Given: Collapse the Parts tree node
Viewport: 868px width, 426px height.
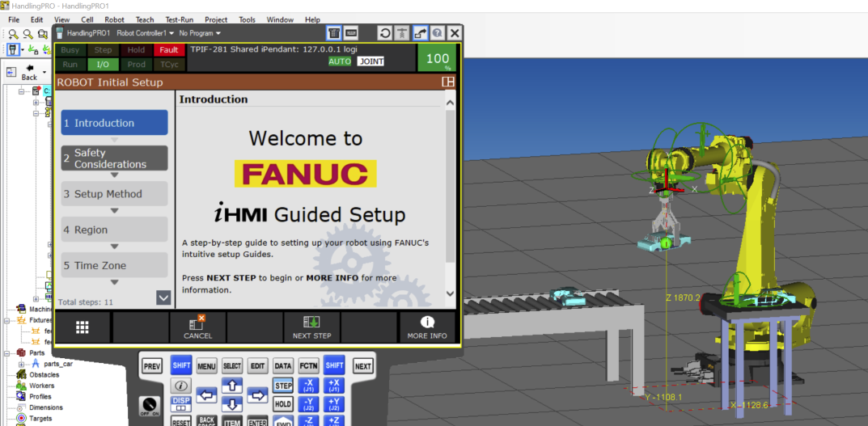Looking at the screenshot, I should pyautogui.click(x=6, y=353).
